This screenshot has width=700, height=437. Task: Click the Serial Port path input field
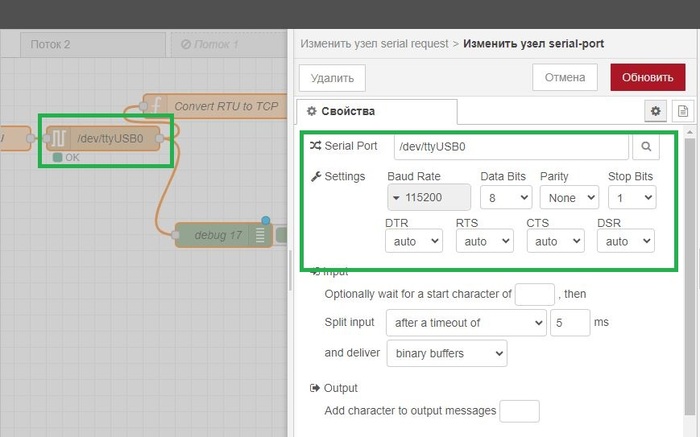click(511, 147)
